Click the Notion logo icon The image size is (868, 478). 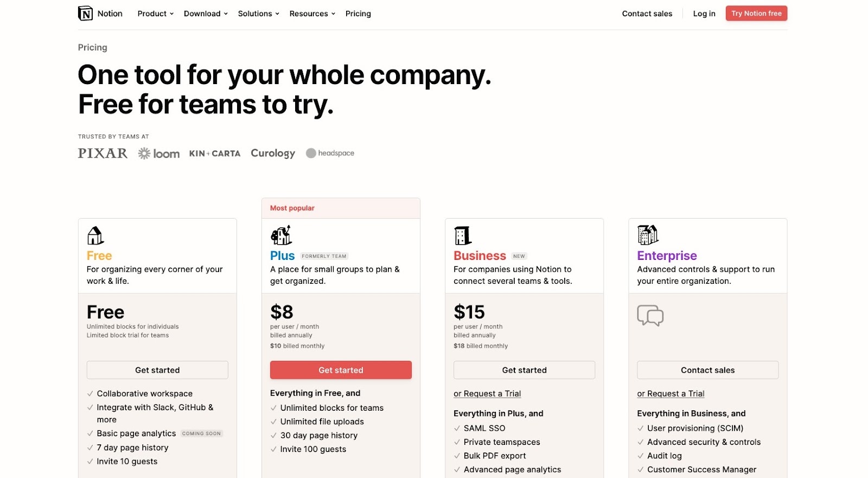pyautogui.click(x=85, y=14)
